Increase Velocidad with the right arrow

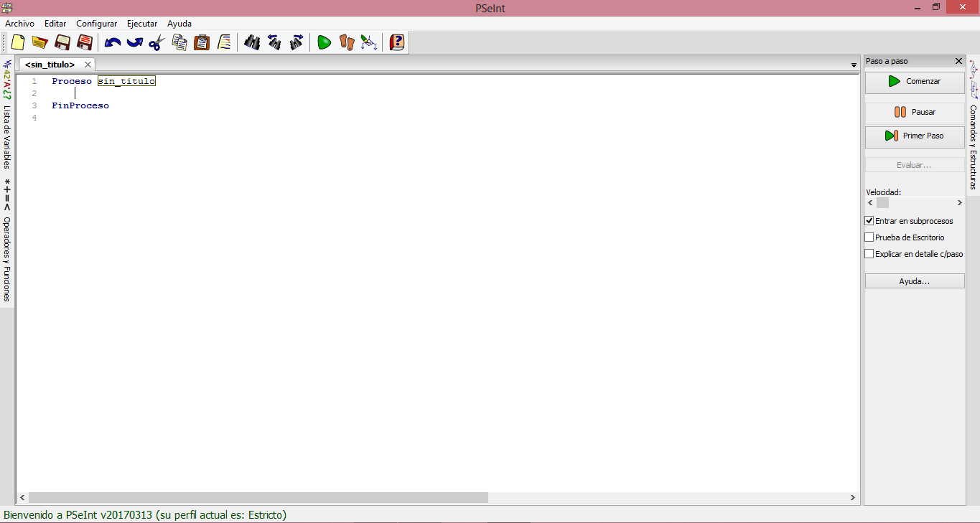tap(959, 203)
